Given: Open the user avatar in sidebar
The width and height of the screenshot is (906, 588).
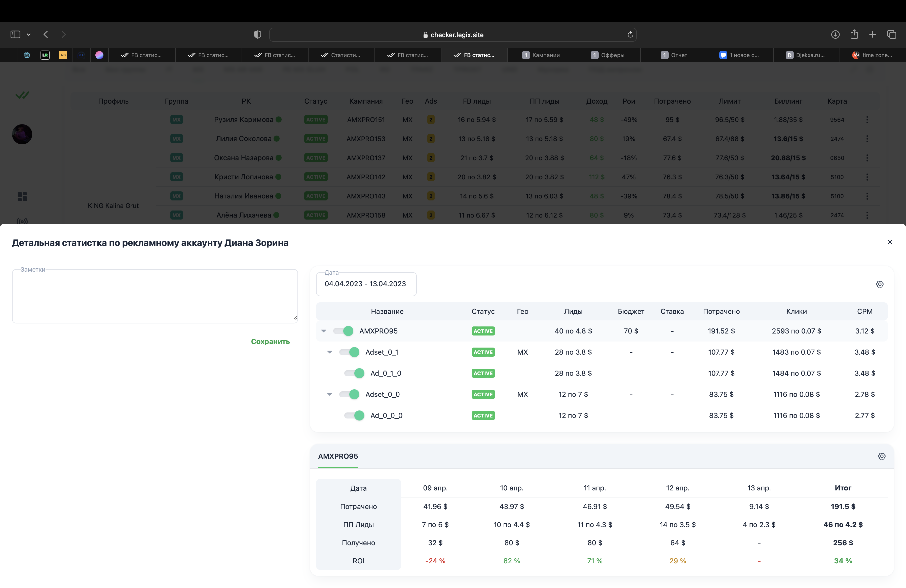Looking at the screenshot, I should click(22, 134).
